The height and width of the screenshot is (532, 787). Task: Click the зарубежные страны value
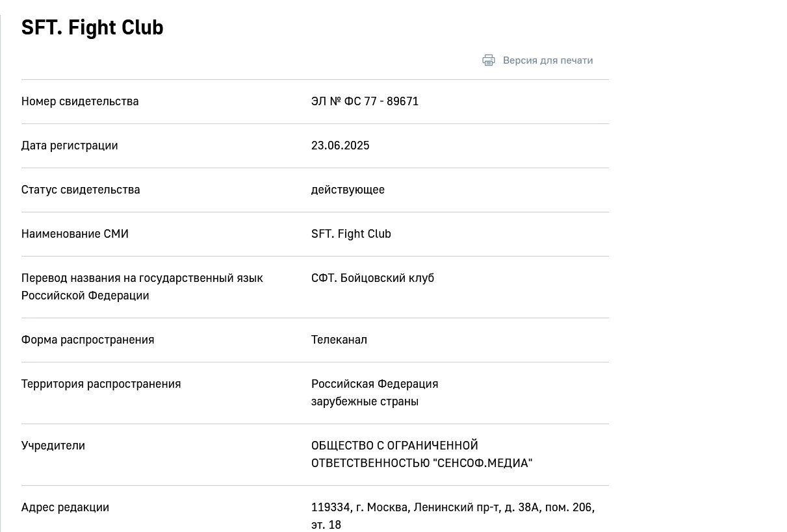tap(365, 401)
